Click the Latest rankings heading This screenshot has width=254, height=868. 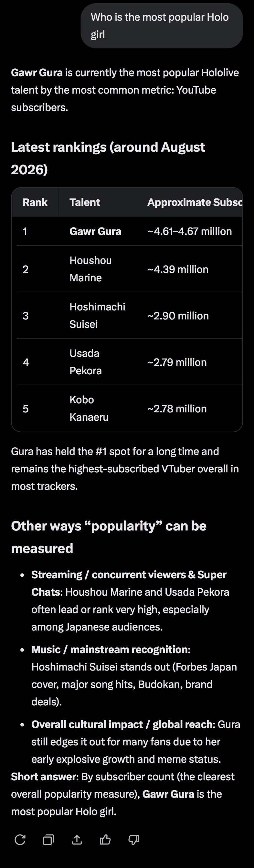[x=108, y=158]
